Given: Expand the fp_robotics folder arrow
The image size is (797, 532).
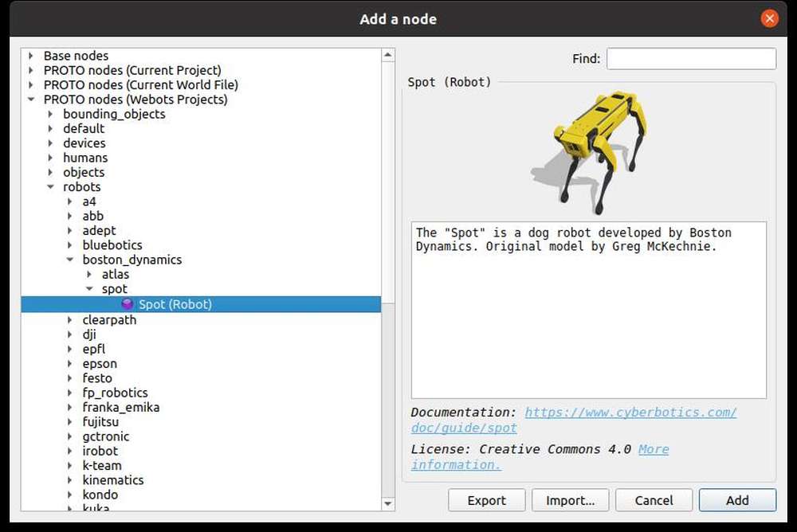Looking at the screenshot, I should click(69, 393).
